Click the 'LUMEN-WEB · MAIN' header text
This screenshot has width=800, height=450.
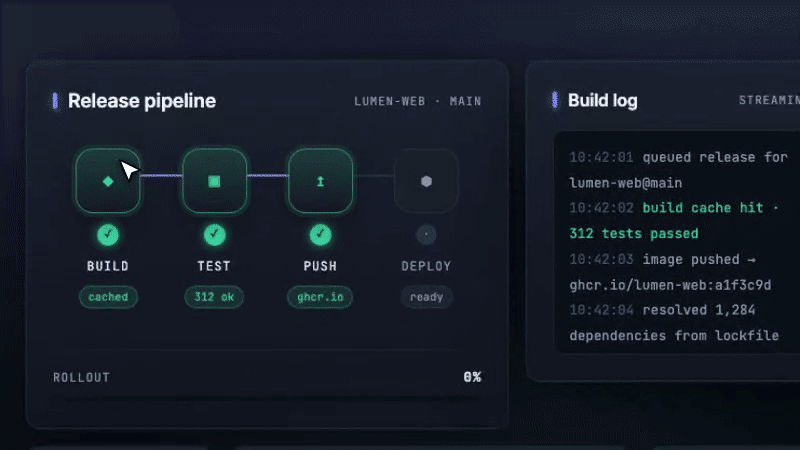[418, 102]
